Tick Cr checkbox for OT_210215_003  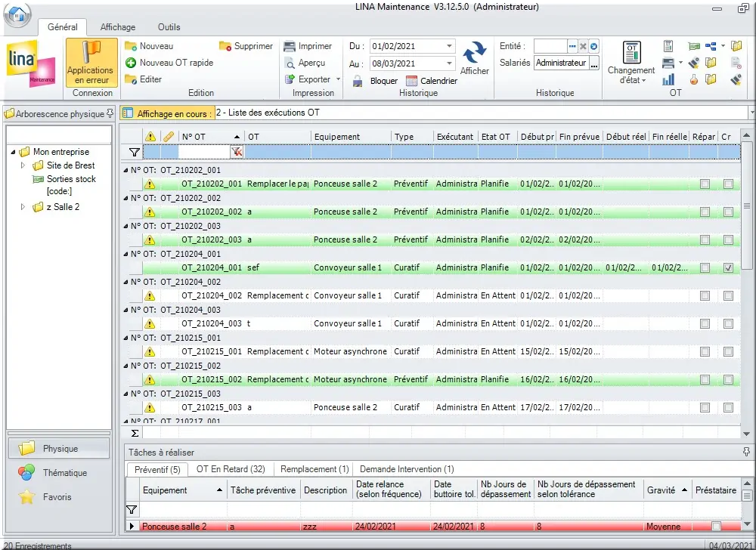point(729,407)
